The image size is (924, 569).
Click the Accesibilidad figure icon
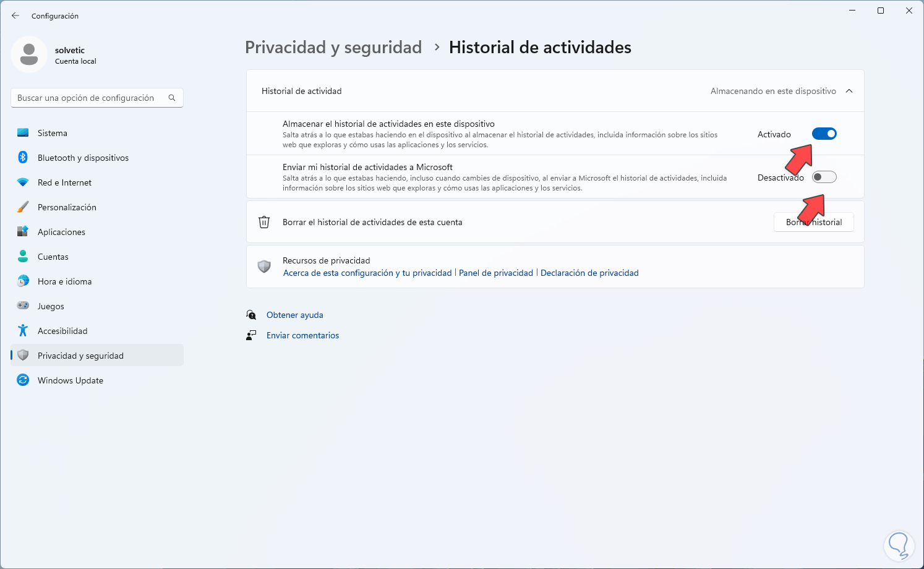(23, 331)
